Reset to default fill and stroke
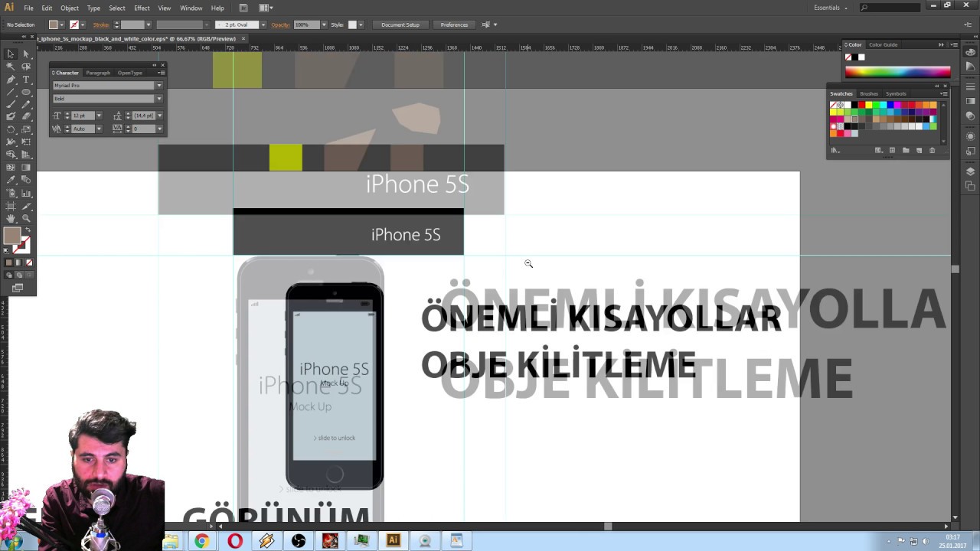Image resolution: width=980 pixels, height=551 pixels. (x=6, y=250)
